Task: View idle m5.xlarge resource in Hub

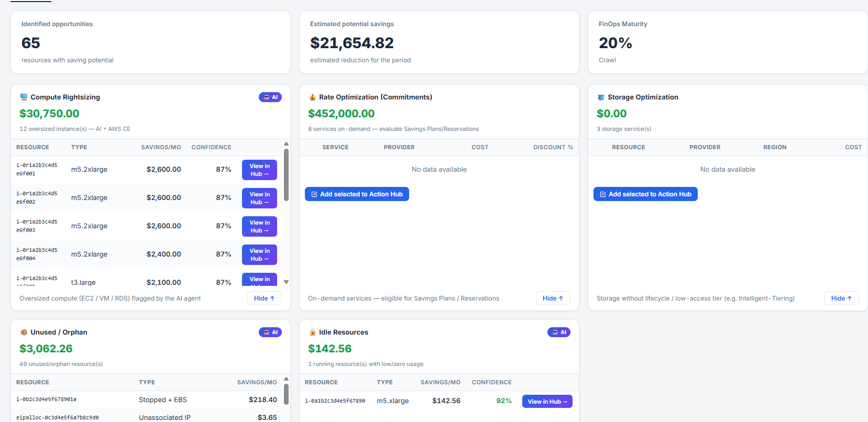Action: click(547, 402)
